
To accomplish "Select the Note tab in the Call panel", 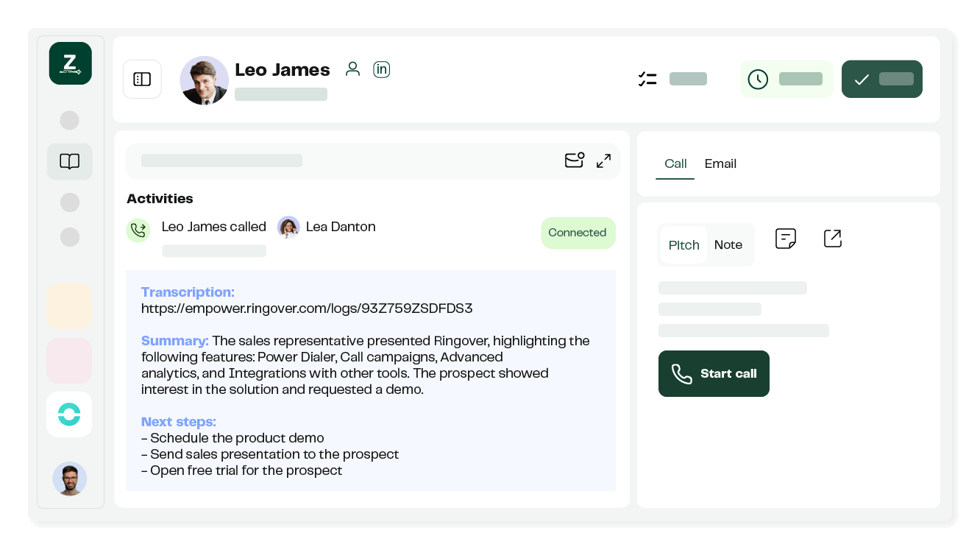I will (x=728, y=244).
